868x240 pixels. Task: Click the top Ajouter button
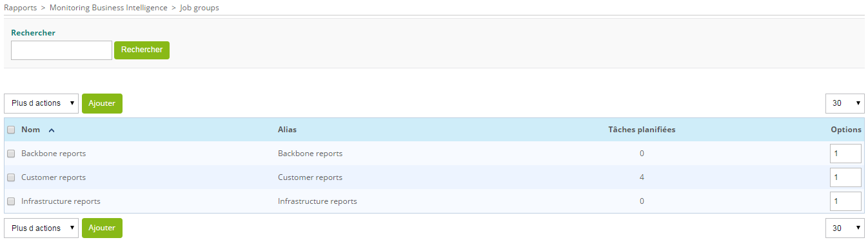(102, 103)
